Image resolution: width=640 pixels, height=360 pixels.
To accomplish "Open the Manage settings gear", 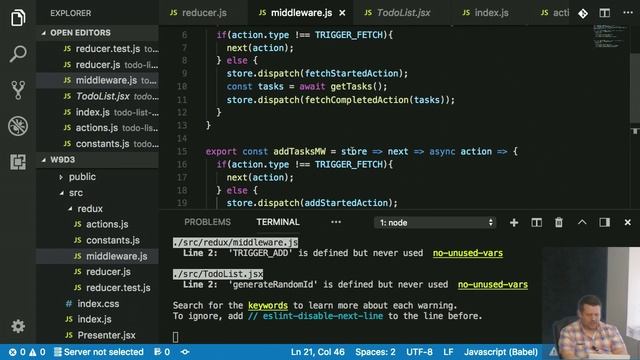I will 18,326.
